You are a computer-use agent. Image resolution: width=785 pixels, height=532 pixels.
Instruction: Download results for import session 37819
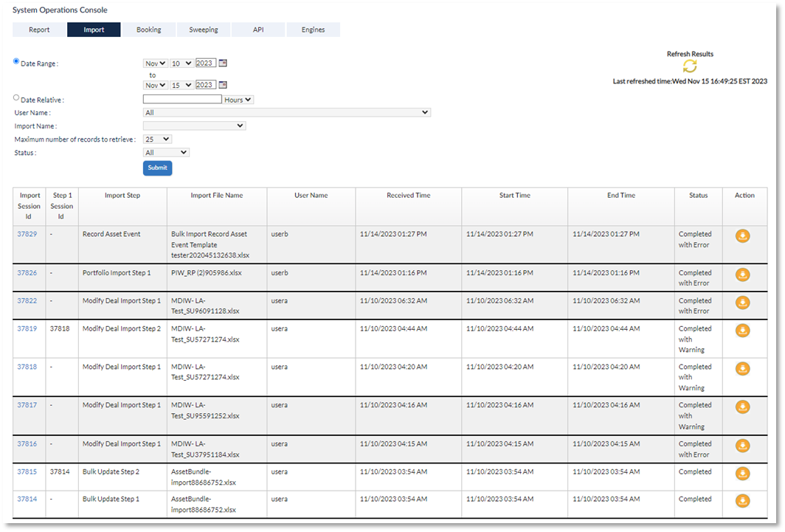[x=742, y=331]
